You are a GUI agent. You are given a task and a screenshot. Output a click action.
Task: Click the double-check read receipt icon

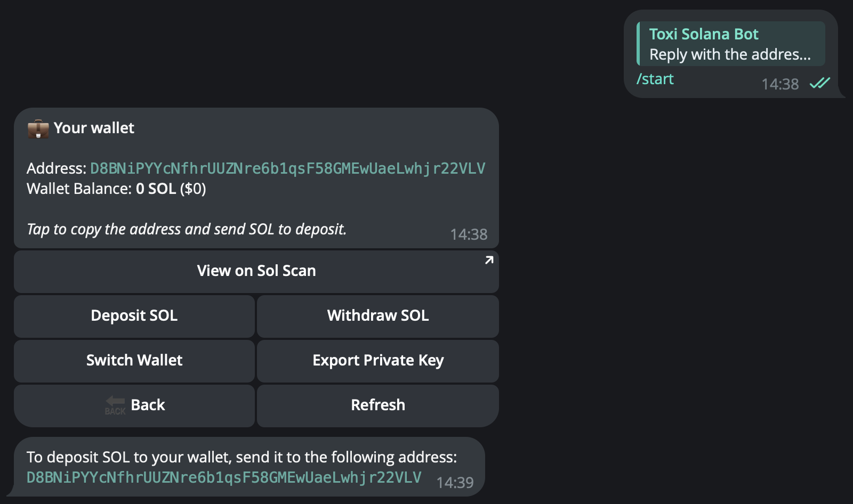pyautogui.click(x=819, y=83)
